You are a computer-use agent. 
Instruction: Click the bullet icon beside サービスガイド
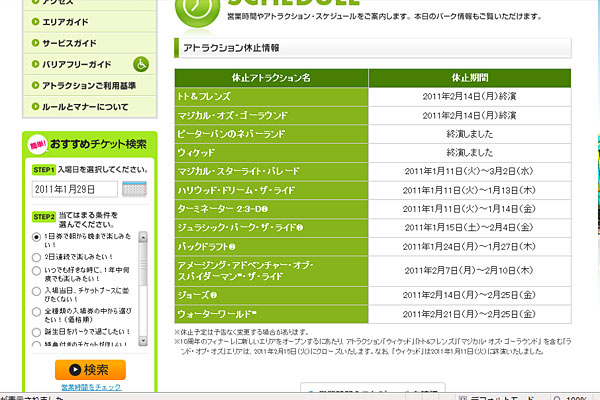(35, 45)
